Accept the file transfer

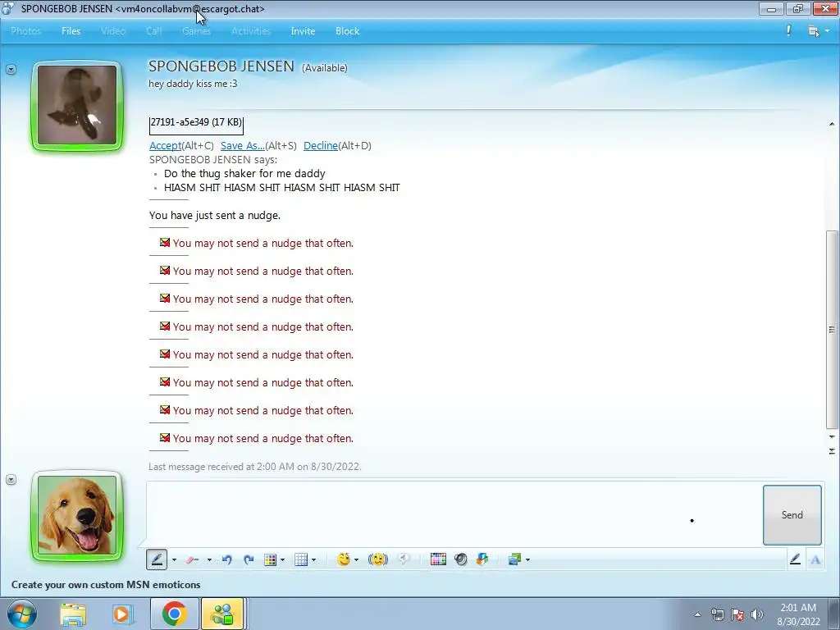(165, 146)
